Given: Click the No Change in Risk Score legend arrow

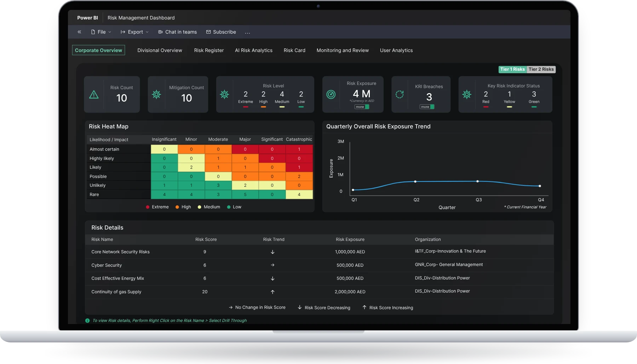Looking at the screenshot, I should tap(231, 307).
